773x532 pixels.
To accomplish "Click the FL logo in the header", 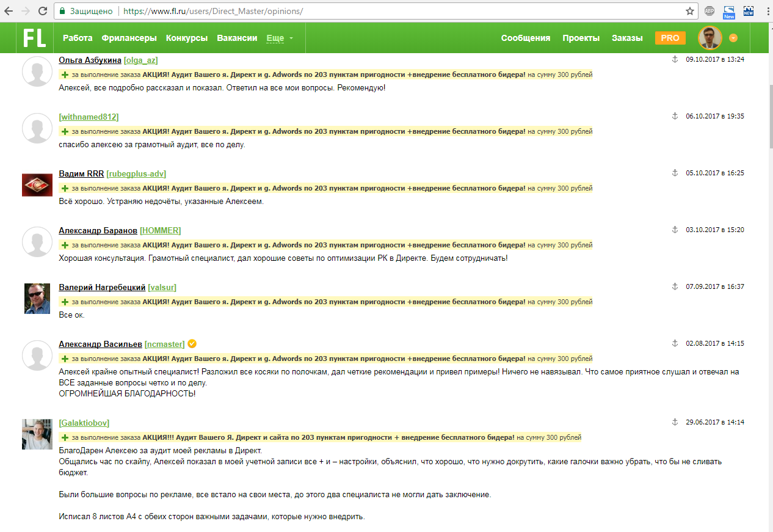I will pos(35,38).
